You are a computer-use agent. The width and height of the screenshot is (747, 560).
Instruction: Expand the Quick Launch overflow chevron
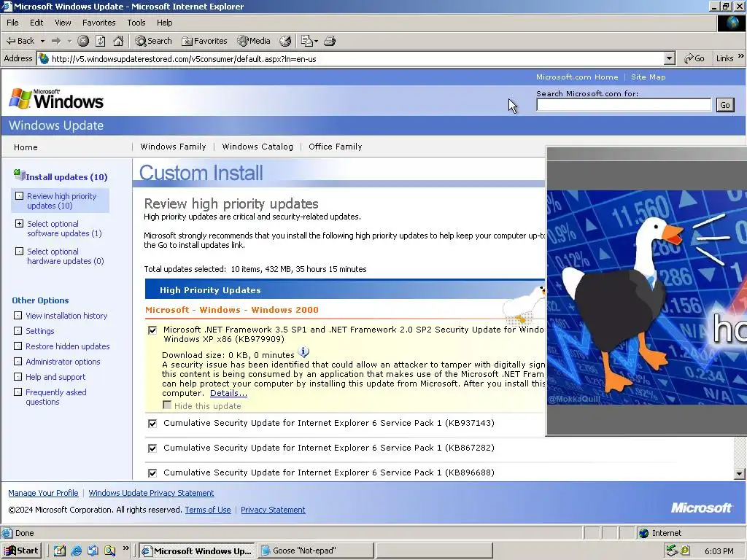pos(126,548)
